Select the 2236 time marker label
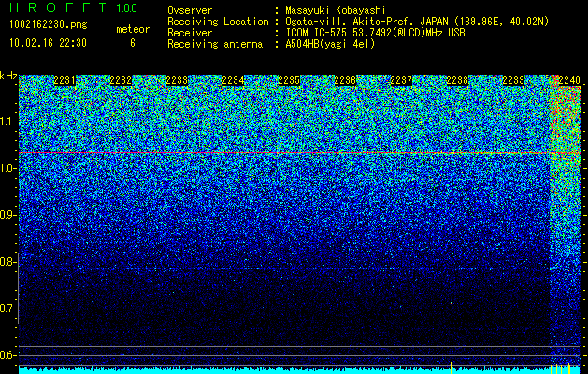This screenshot has height=374, width=588. click(x=345, y=80)
